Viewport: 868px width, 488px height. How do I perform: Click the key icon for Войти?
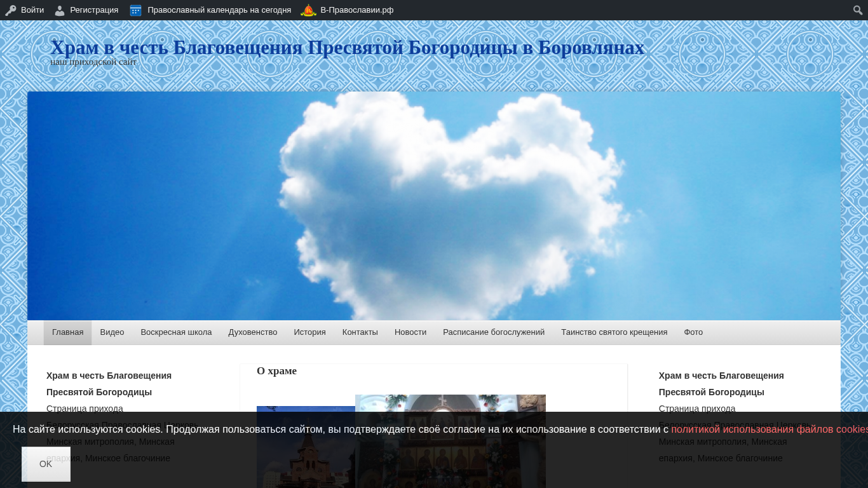[10, 10]
